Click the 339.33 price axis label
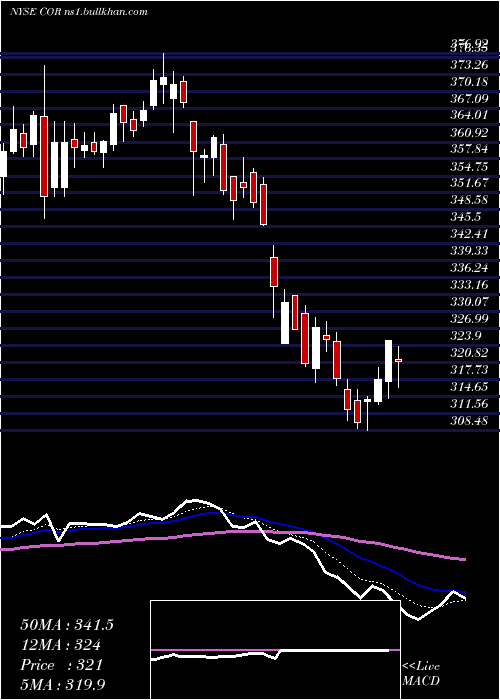500x700 pixels. 469,251
